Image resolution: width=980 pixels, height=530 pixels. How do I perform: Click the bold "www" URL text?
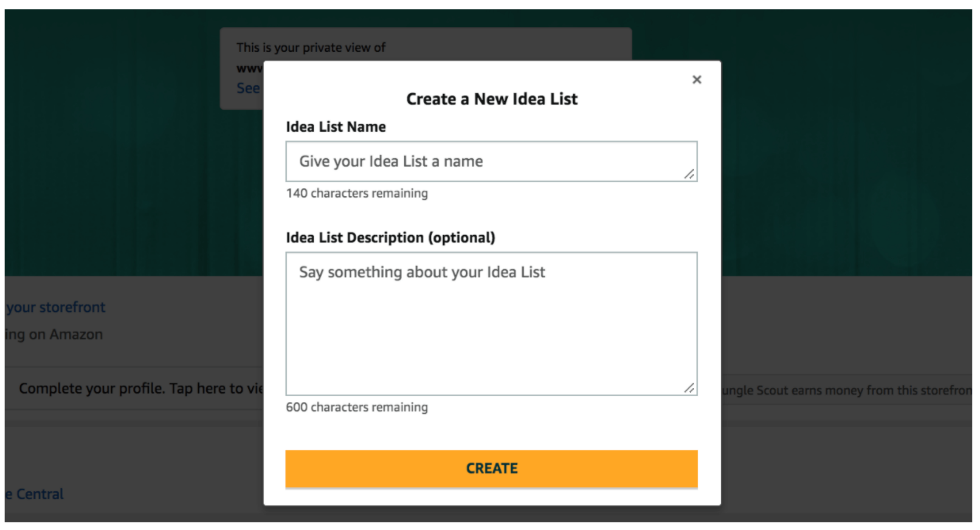pyautogui.click(x=250, y=68)
